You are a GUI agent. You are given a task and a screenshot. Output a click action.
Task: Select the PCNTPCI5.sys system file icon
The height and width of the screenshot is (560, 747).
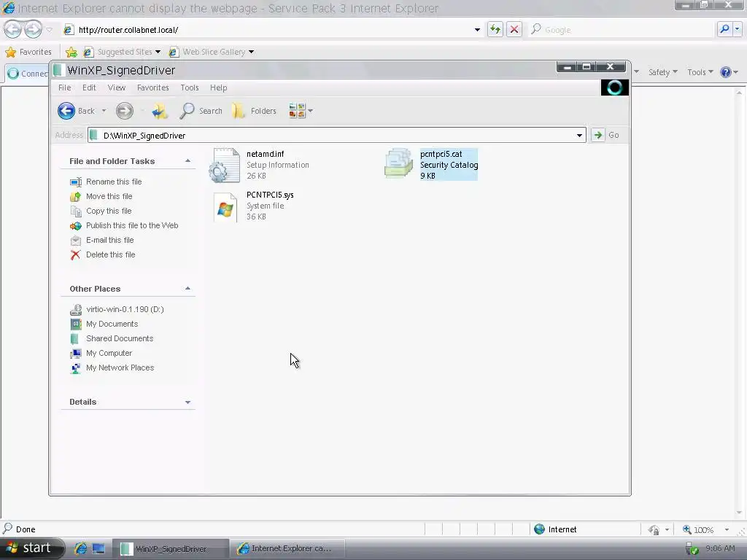[x=225, y=206]
